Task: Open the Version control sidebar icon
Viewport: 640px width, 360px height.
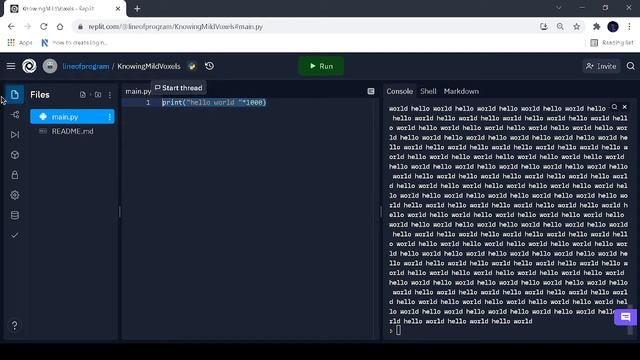Action: pos(15,115)
